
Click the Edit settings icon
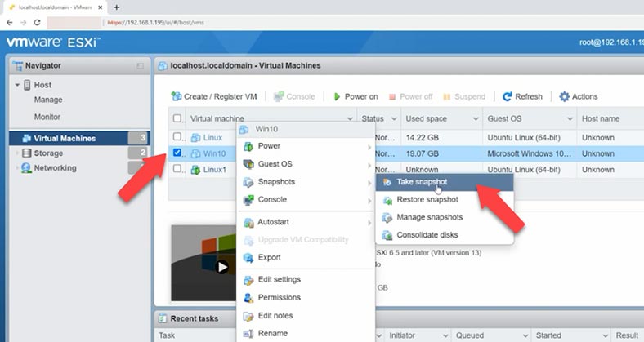pos(248,280)
